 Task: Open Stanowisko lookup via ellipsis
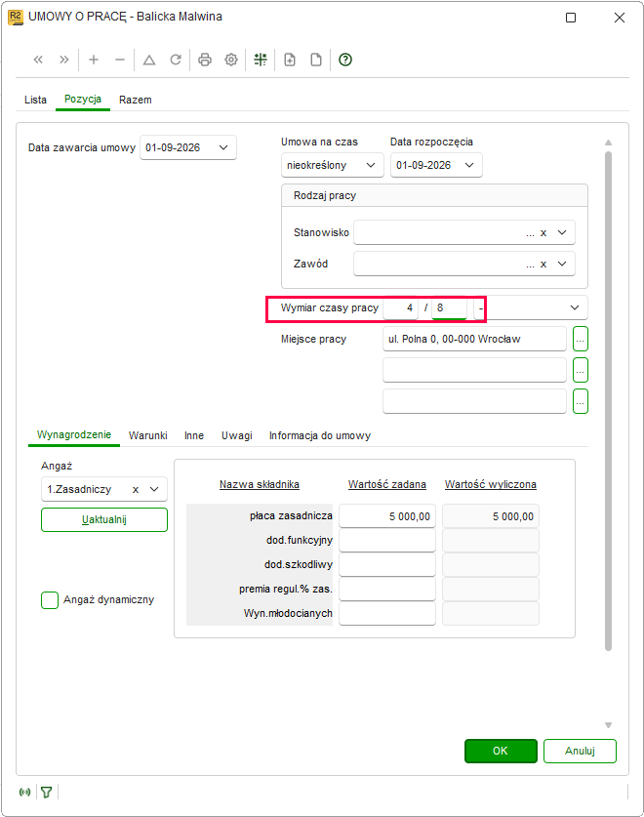click(x=530, y=233)
